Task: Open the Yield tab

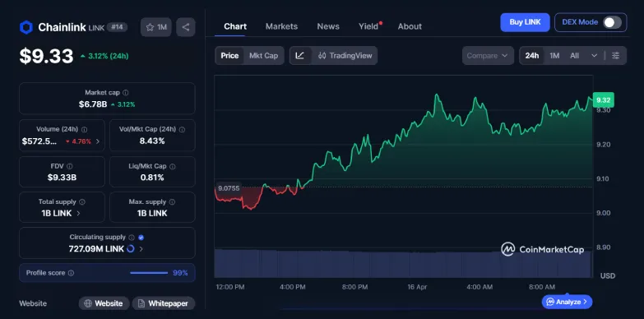Action: click(x=368, y=26)
